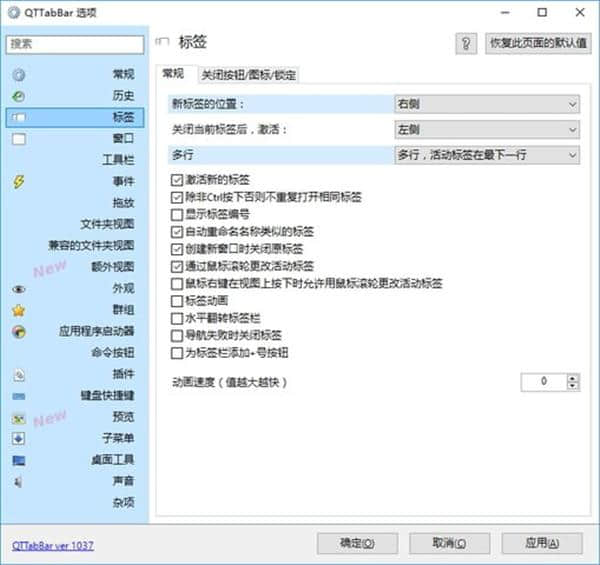Image resolution: width=600 pixels, height=565 pixels.
Task: Open 工具栏 toolbar settings
Action: (x=75, y=160)
